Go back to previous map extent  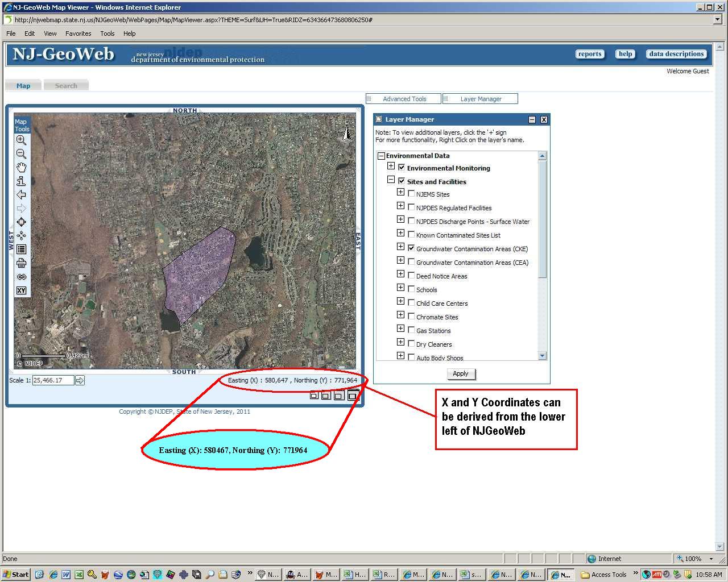(21, 195)
